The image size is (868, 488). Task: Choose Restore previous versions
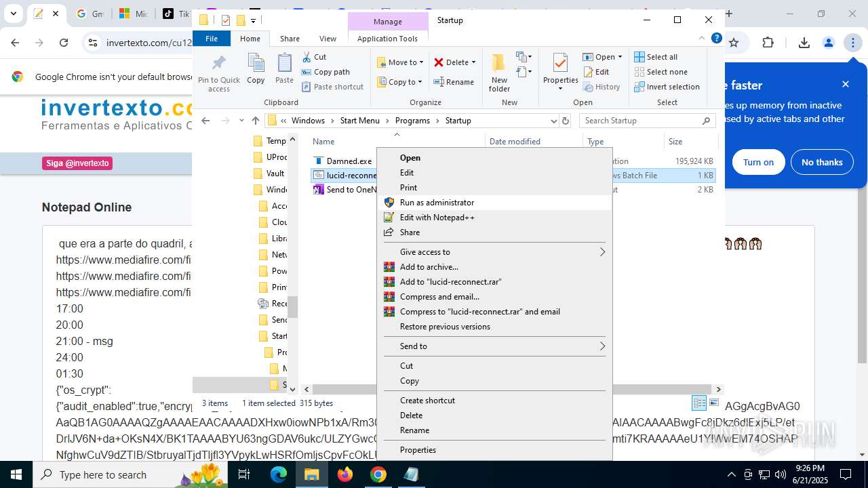pos(495,327)
